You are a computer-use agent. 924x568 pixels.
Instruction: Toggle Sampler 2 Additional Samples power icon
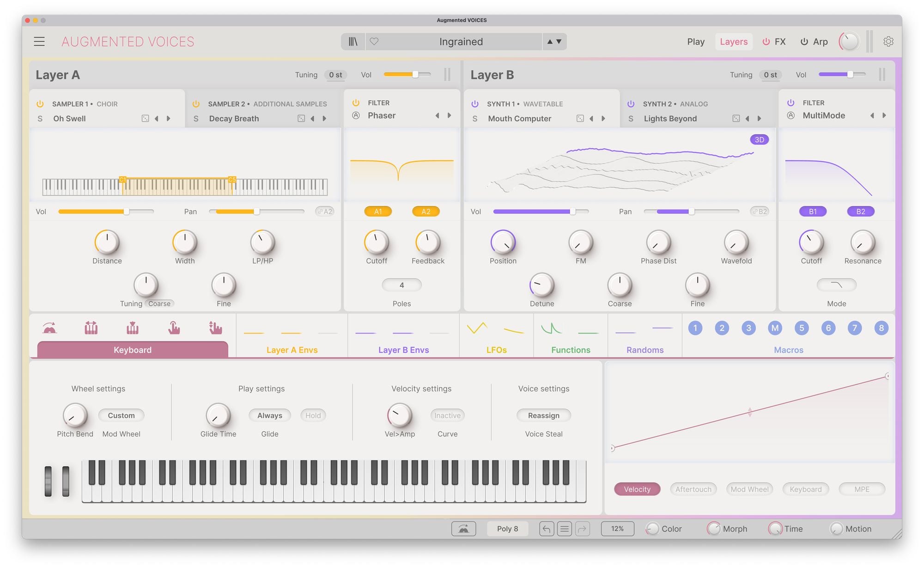point(196,104)
